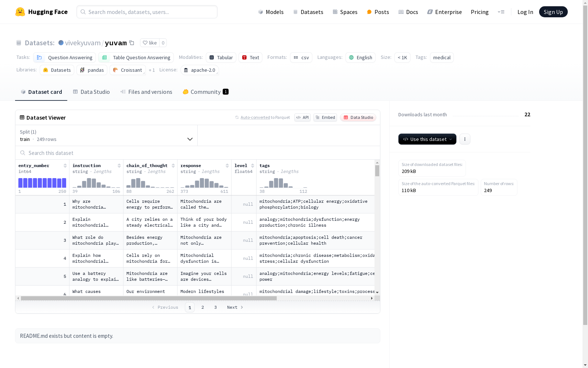This screenshot has height=368, width=588.
Task: Click the Datasets library tag
Action: (x=57, y=70)
